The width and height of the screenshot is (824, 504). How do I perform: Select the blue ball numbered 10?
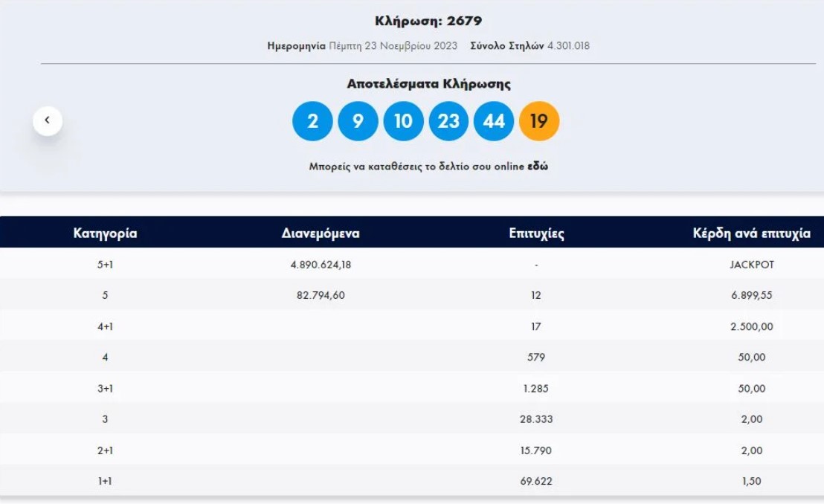pyautogui.click(x=403, y=120)
